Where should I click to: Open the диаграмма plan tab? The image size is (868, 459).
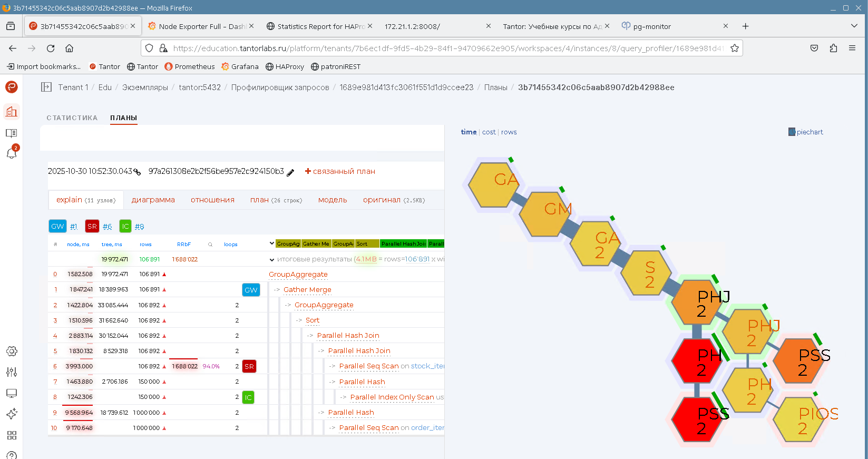[x=153, y=200]
